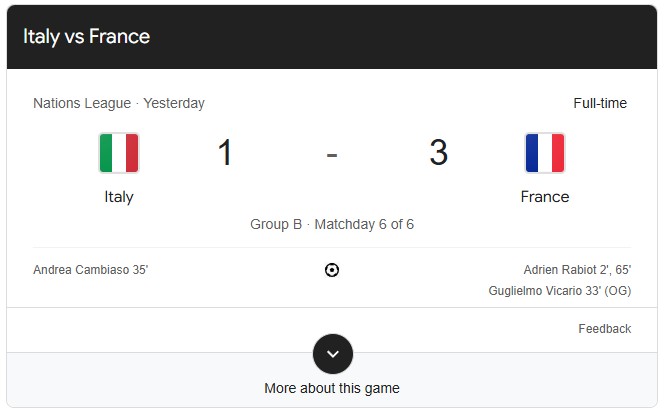Expand the down chevron circle button
The height and width of the screenshot is (414, 667).
click(333, 354)
